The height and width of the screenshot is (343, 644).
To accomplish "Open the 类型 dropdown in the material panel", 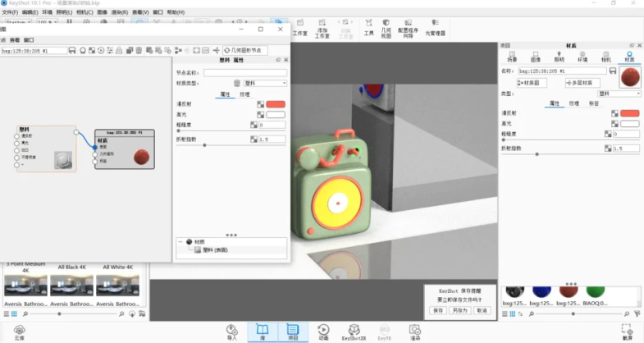I will click(x=608, y=94).
